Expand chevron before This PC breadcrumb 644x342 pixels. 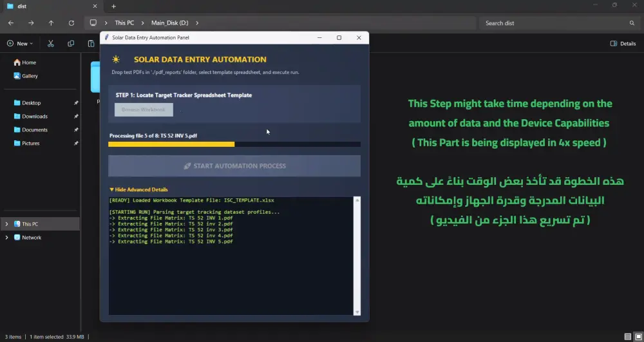(x=106, y=23)
